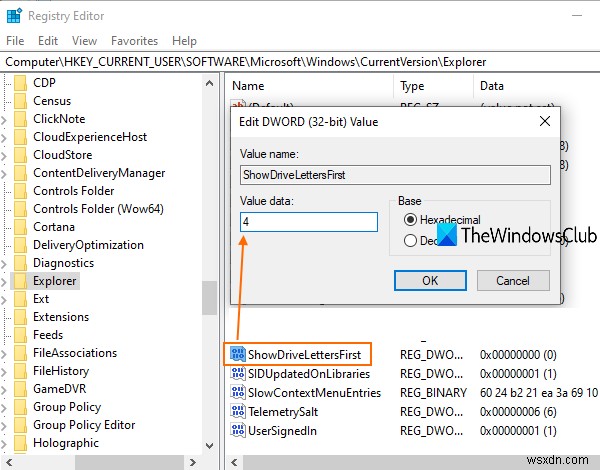Cancel the Edit DWORD dialog

pos(513,281)
